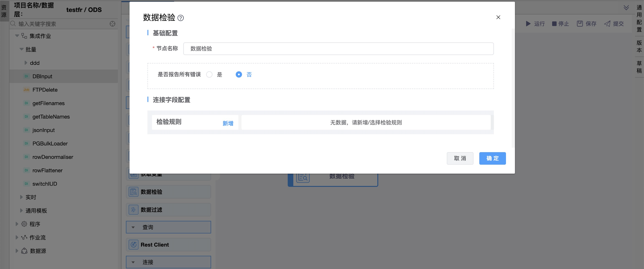Expand the 数据源 tree node
644x269 pixels.
pyautogui.click(x=17, y=251)
